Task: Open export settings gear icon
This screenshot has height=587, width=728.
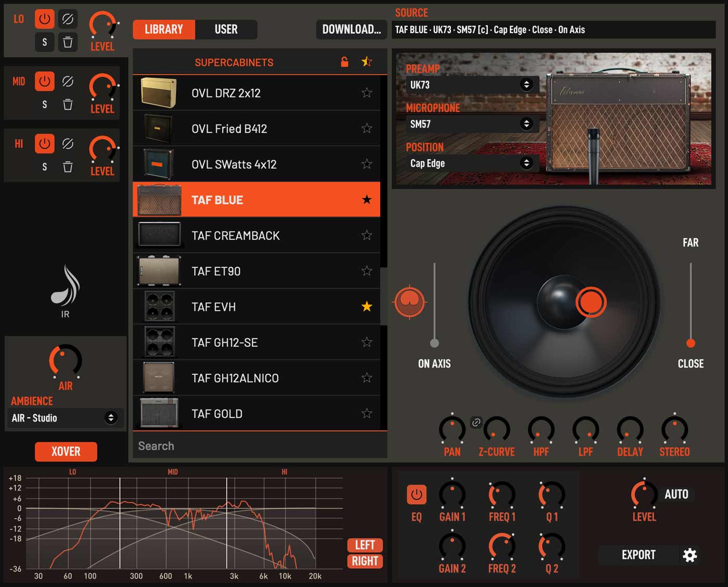Action: click(690, 555)
